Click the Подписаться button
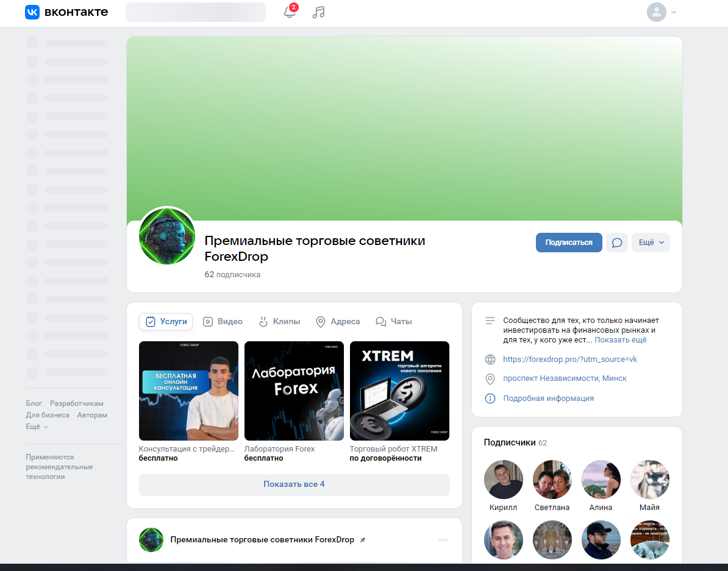 coord(569,243)
